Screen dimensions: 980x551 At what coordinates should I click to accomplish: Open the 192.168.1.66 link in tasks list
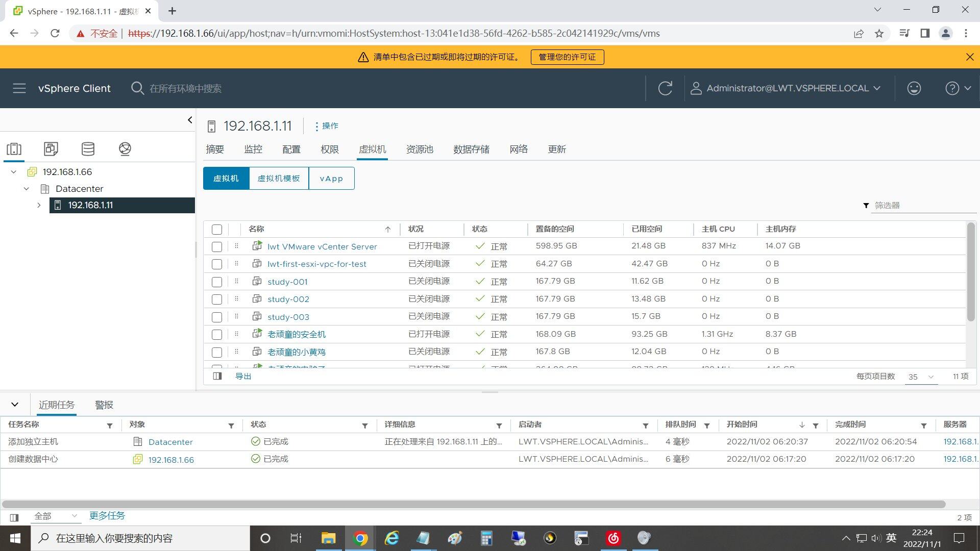[x=171, y=460]
